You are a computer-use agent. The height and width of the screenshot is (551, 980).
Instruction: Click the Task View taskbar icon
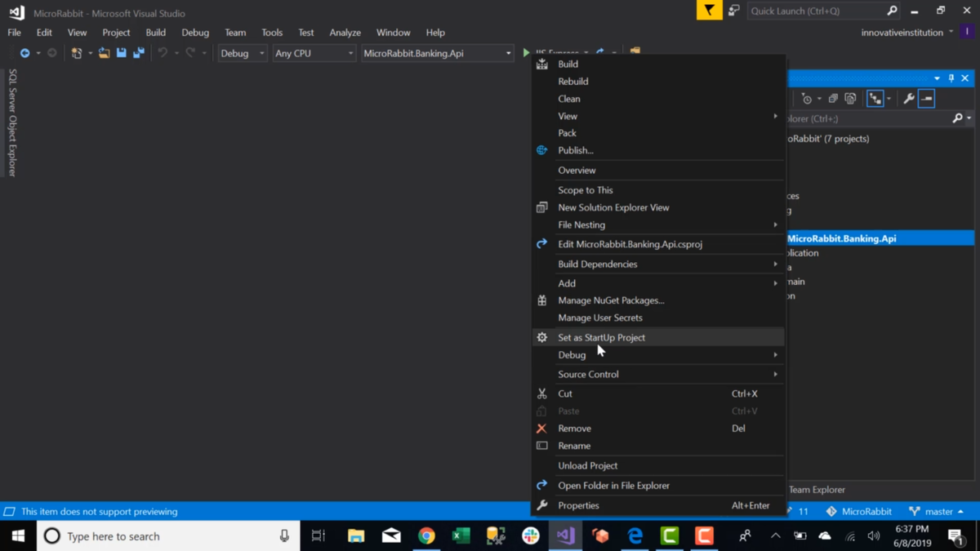(318, 535)
